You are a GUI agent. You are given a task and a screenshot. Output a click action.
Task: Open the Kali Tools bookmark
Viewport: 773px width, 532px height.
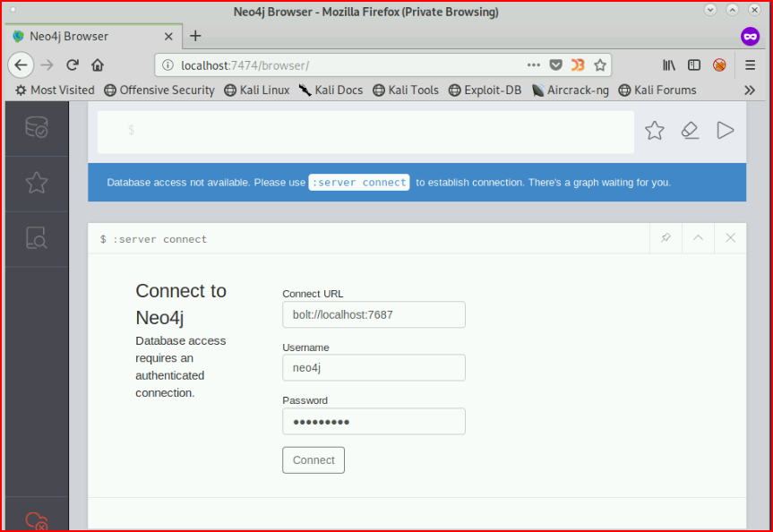tap(406, 90)
